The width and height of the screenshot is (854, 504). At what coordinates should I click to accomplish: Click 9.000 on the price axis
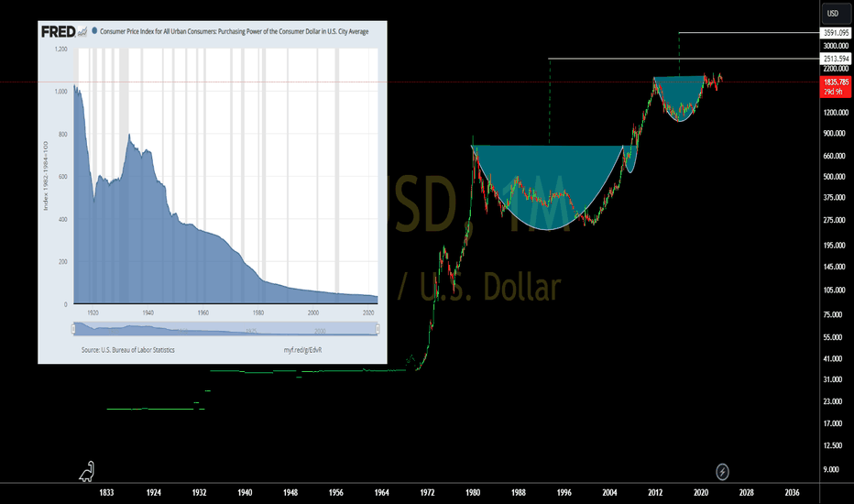831,469
